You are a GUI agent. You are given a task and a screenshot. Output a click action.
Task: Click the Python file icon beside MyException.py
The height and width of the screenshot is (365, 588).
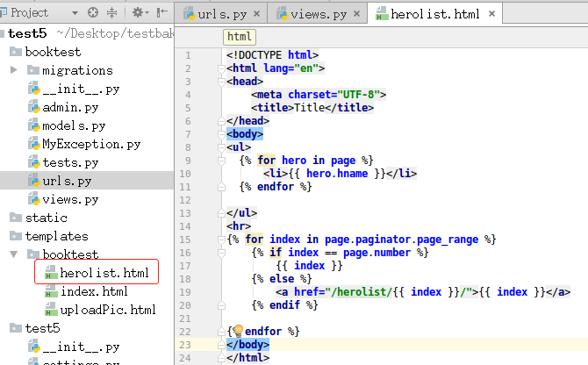point(33,144)
